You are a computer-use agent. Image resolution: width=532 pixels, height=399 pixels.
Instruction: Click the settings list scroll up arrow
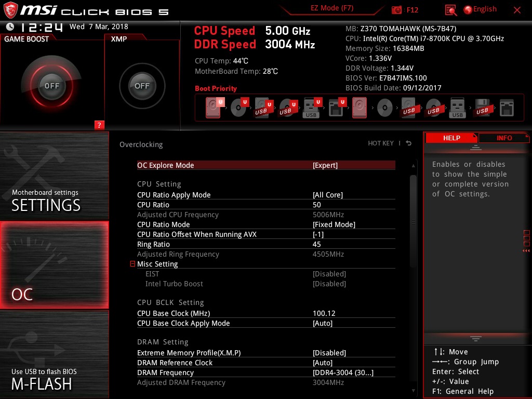pos(413,166)
